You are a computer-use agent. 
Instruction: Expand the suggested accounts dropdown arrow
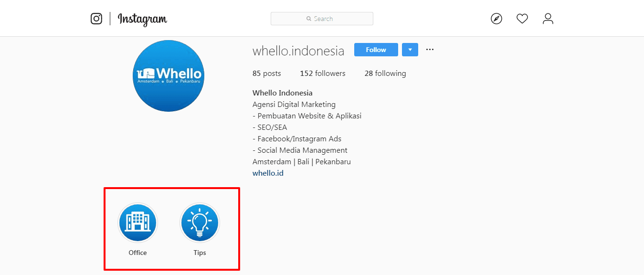click(x=410, y=50)
